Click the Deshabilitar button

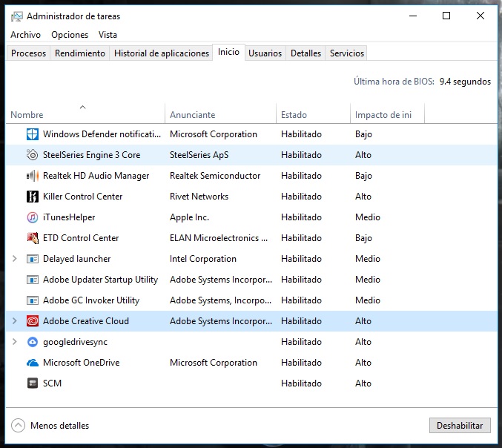pyautogui.click(x=460, y=426)
